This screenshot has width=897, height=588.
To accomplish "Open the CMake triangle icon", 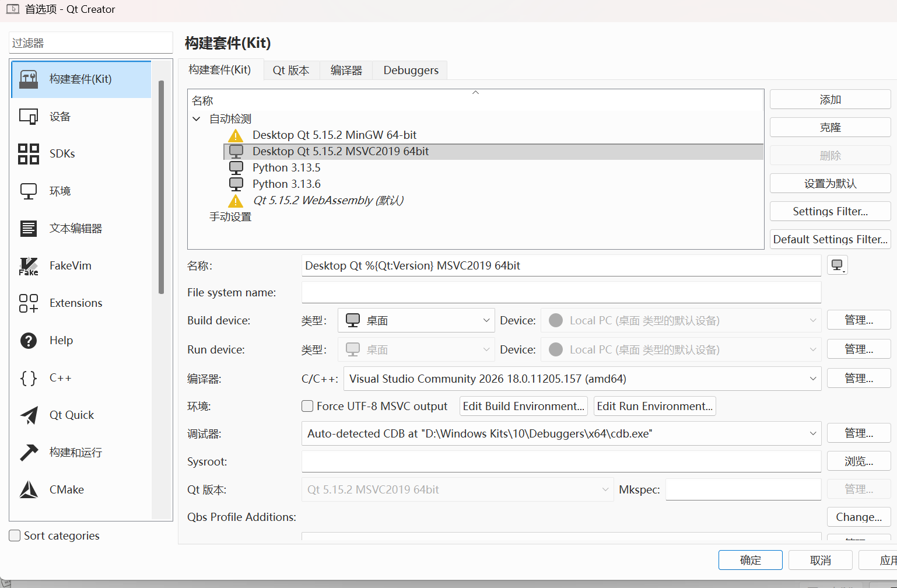I will pyautogui.click(x=29, y=490).
